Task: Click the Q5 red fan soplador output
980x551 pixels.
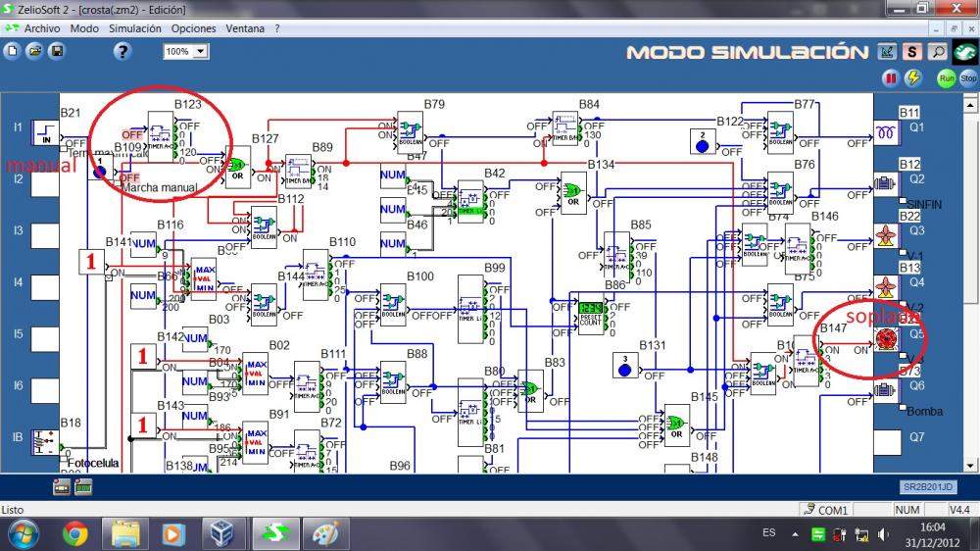Action: point(886,339)
